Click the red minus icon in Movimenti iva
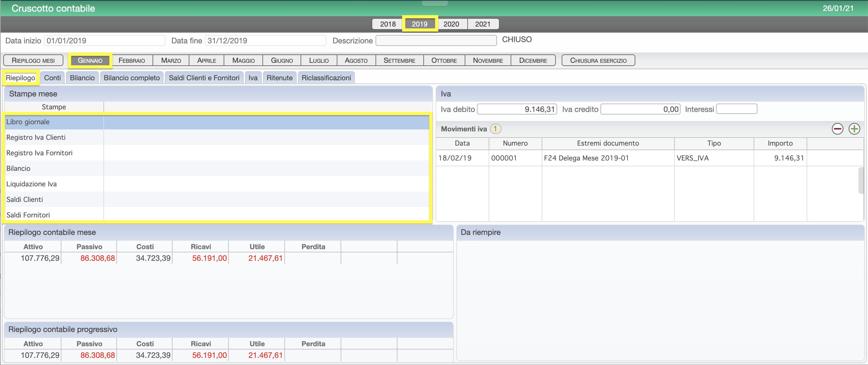 [837, 129]
